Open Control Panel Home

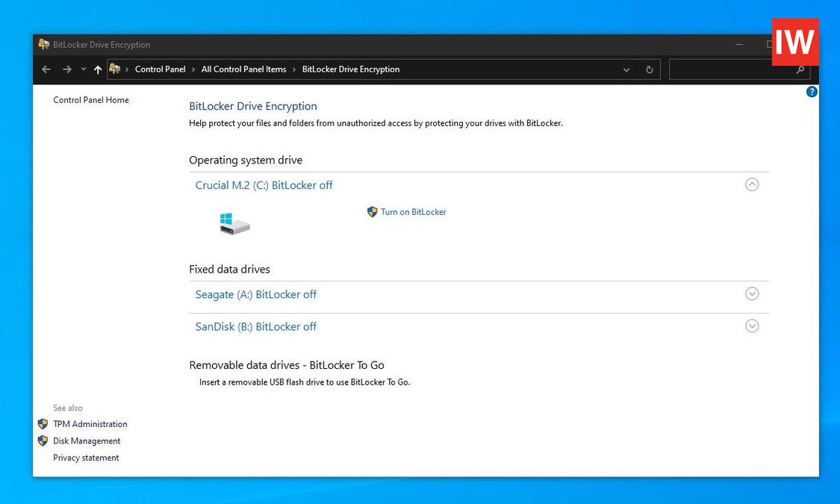tap(90, 99)
